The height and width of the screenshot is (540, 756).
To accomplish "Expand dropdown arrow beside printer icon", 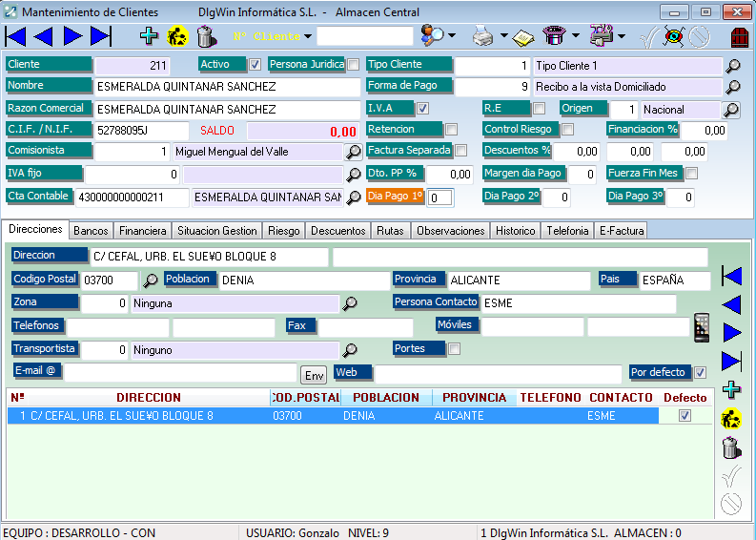I will tap(503, 35).
